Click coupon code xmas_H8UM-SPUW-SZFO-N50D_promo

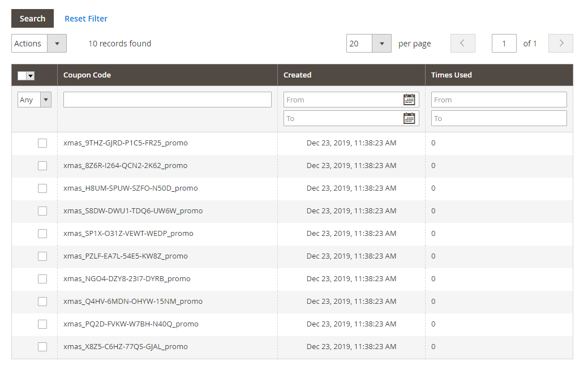pyautogui.click(x=131, y=188)
